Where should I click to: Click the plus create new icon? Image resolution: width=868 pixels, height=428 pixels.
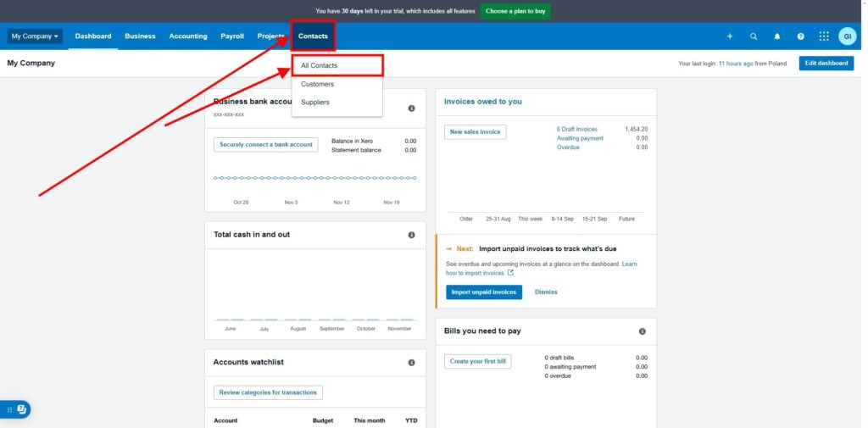coord(730,36)
